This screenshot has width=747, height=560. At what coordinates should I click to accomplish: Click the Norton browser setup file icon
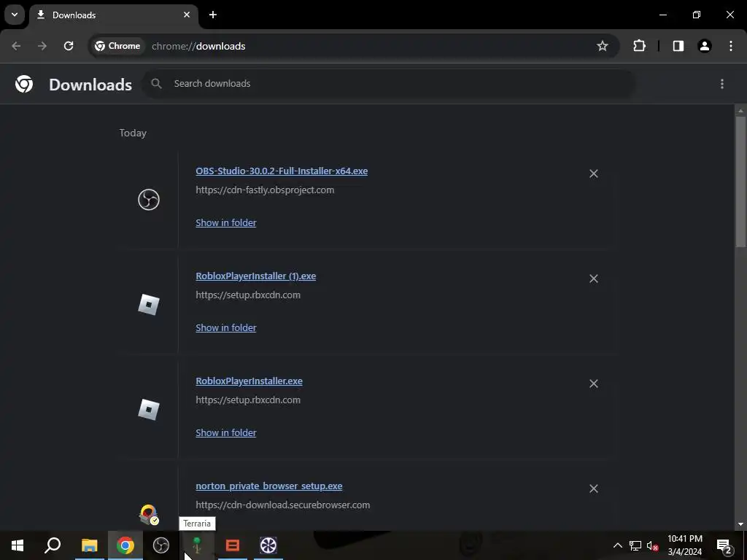(x=149, y=515)
